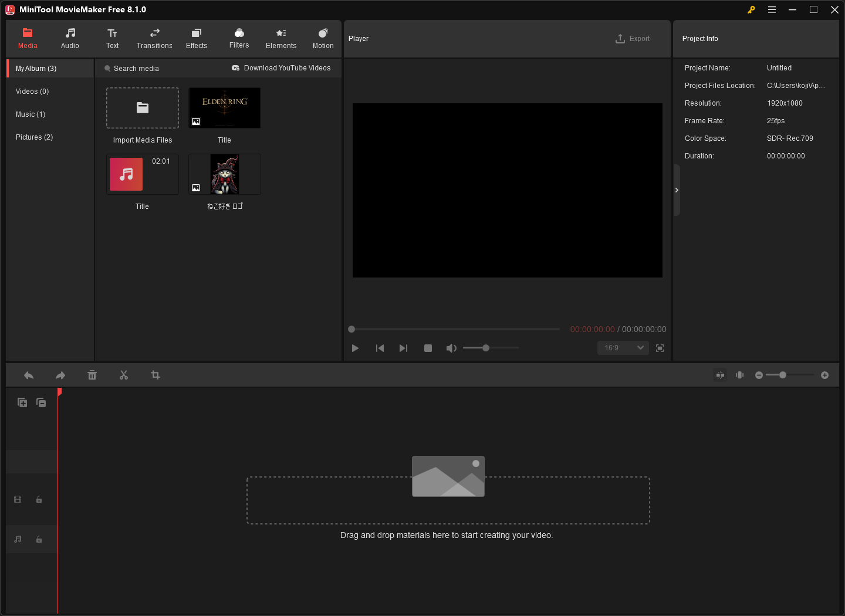
Task: Collapse the Project Info side panel
Action: (677, 190)
